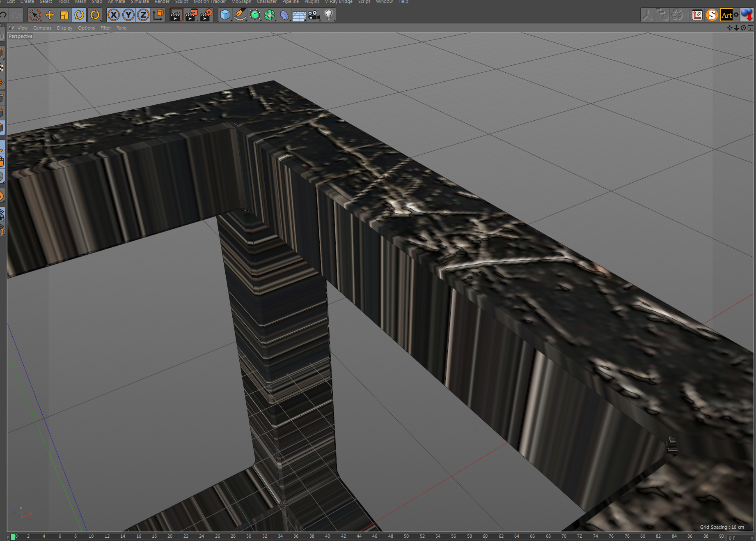Open the Animate menu
The width and height of the screenshot is (756, 541).
(117, 2)
